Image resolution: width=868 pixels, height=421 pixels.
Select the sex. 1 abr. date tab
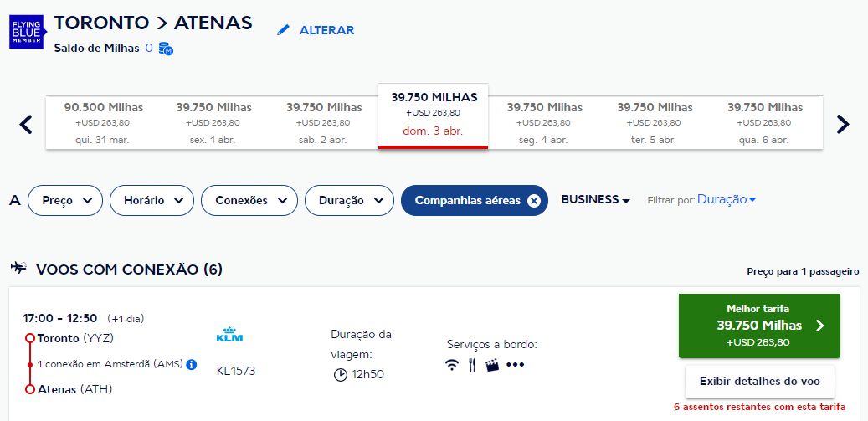click(x=213, y=123)
